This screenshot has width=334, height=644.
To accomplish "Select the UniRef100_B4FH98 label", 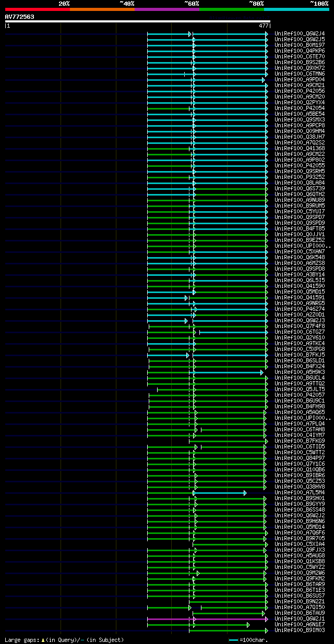I will (x=300, y=407).
